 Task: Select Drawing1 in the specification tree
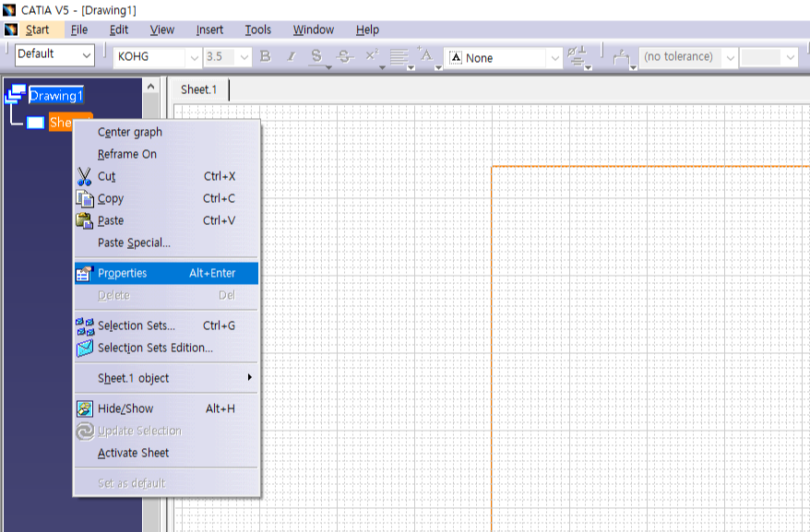[55, 96]
